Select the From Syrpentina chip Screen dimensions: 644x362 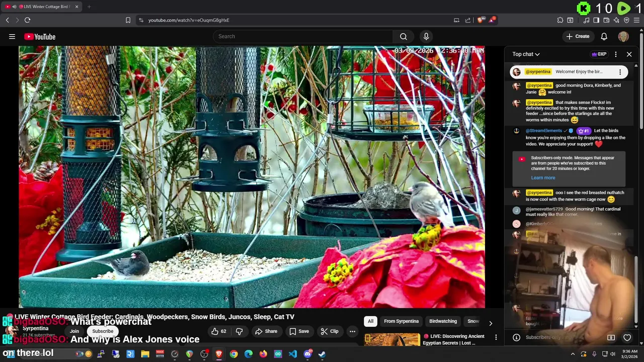point(401,321)
